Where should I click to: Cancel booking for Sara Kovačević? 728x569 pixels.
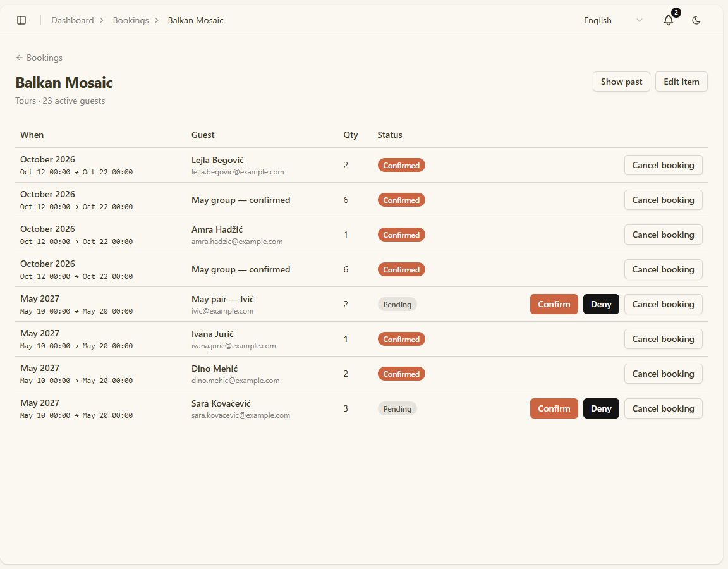pos(663,409)
